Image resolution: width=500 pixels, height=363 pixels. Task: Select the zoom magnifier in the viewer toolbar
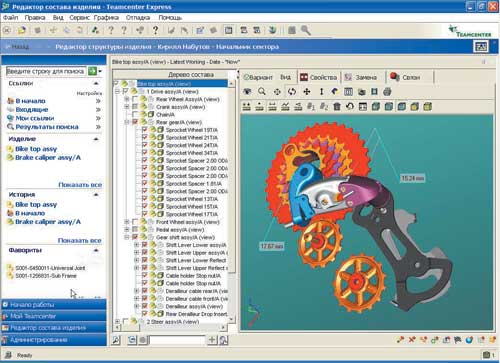(x=262, y=91)
